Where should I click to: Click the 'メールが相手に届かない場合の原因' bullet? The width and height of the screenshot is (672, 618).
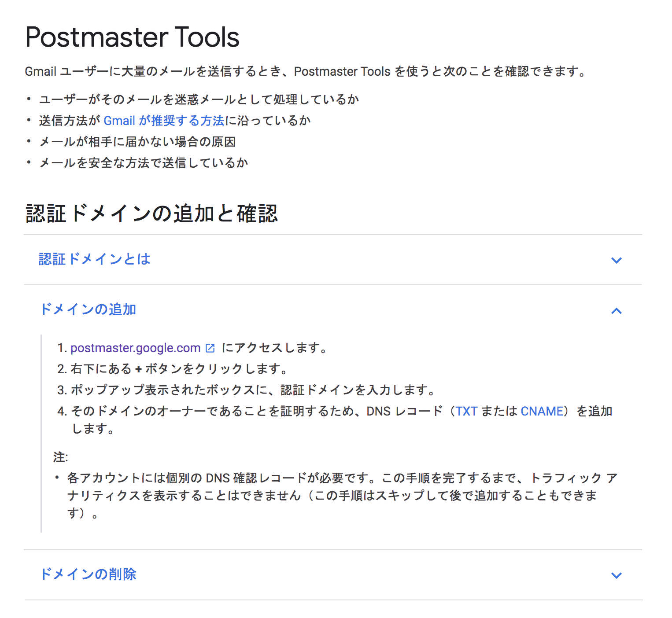[137, 142]
